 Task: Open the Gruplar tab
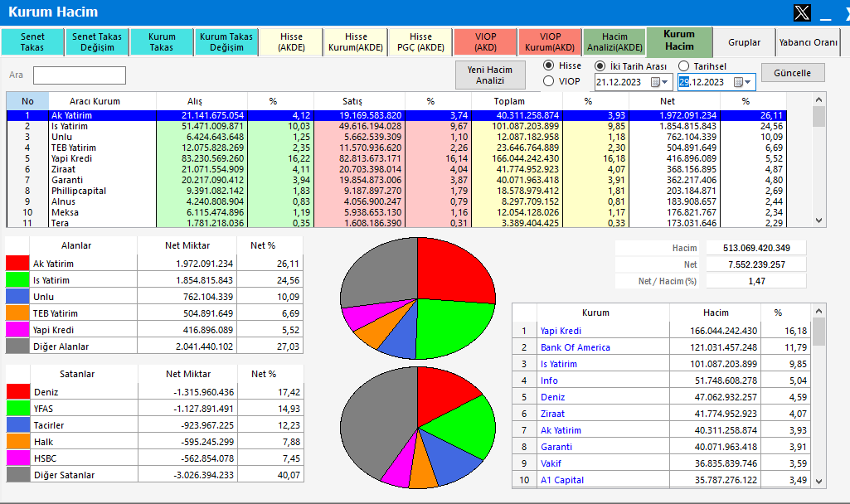click(744, 42)
